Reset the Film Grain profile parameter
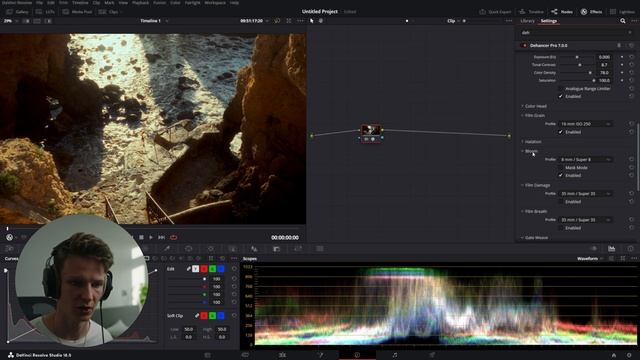This screenshot has width=640, height=360. point(631,124)
